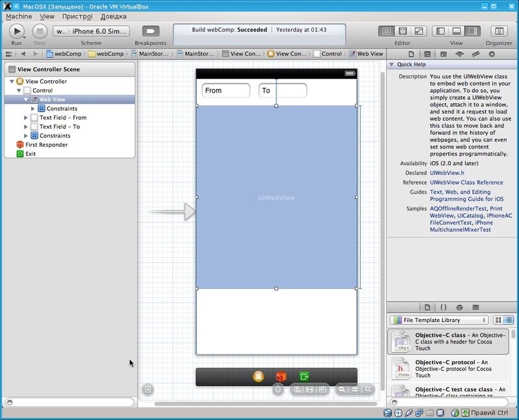
Task: Open the Пристрої menu
Action: tap(77, 17)
